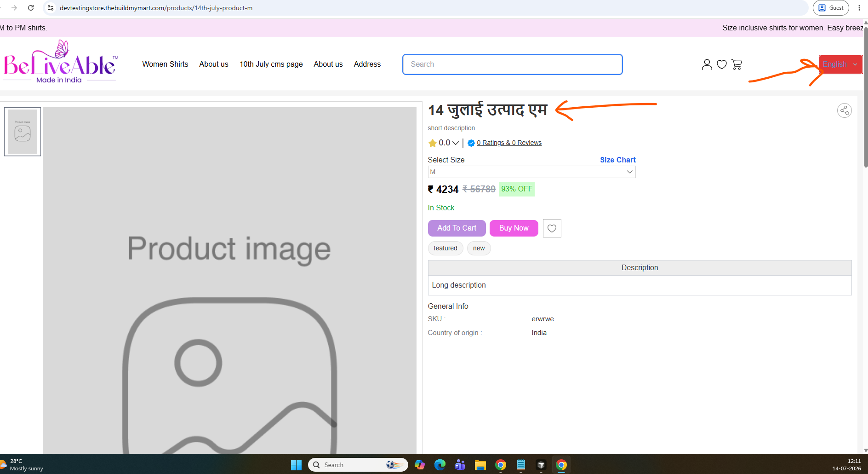
Task: Click the short description text
Action: coord(451,128)
